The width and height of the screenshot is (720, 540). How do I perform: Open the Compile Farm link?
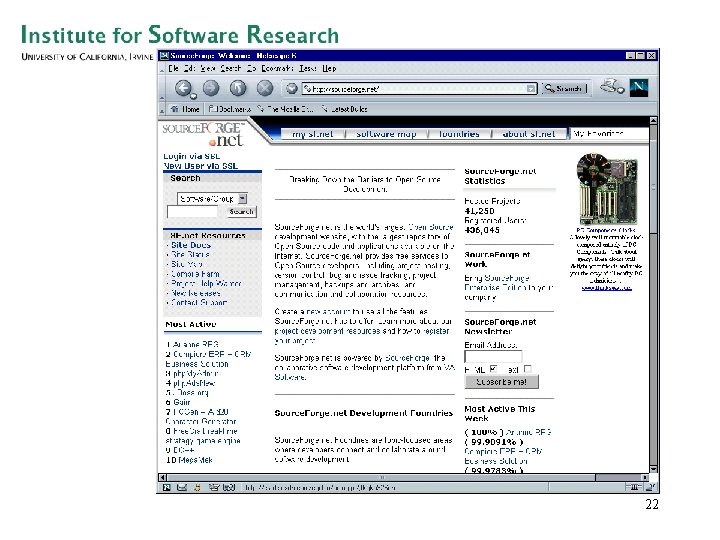pos(195,274)
